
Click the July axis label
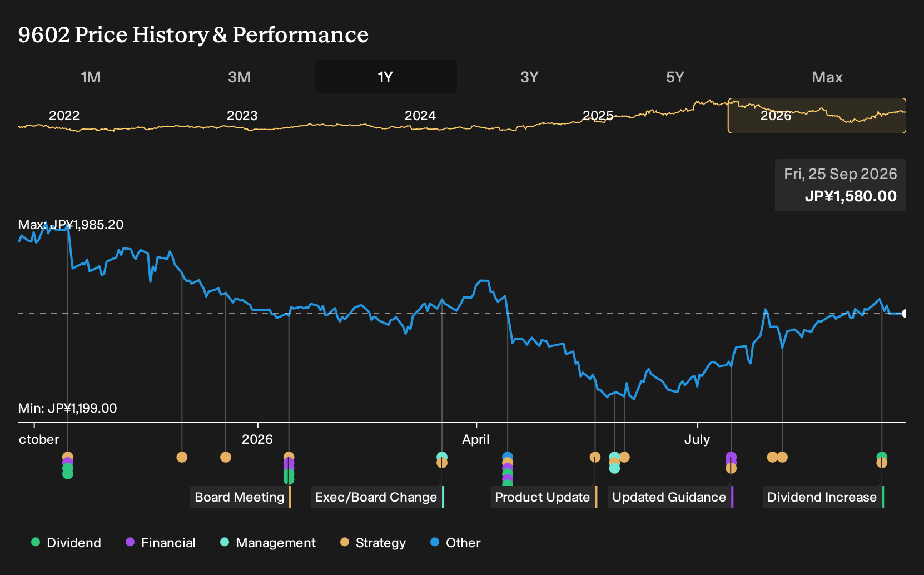(697, 439)
